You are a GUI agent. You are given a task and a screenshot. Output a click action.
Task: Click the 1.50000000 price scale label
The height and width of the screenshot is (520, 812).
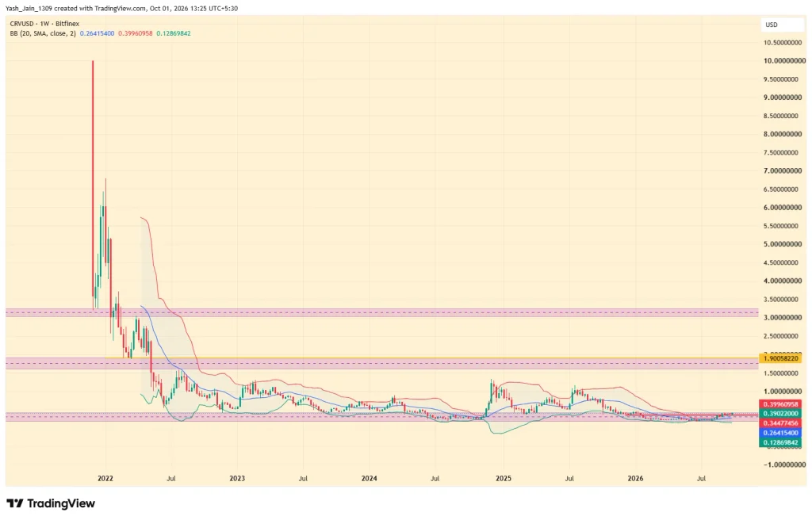[x=783, y=373]
